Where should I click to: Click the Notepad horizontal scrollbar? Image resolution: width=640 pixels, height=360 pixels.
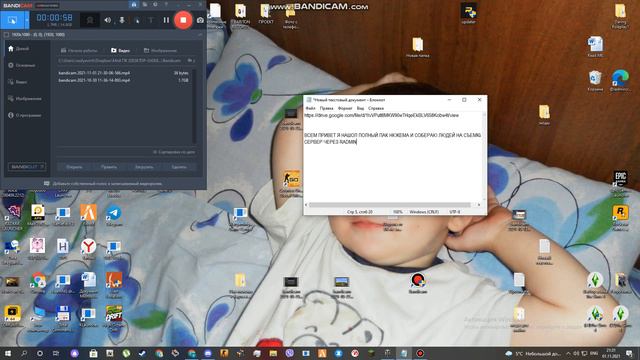tap(390, 205)
